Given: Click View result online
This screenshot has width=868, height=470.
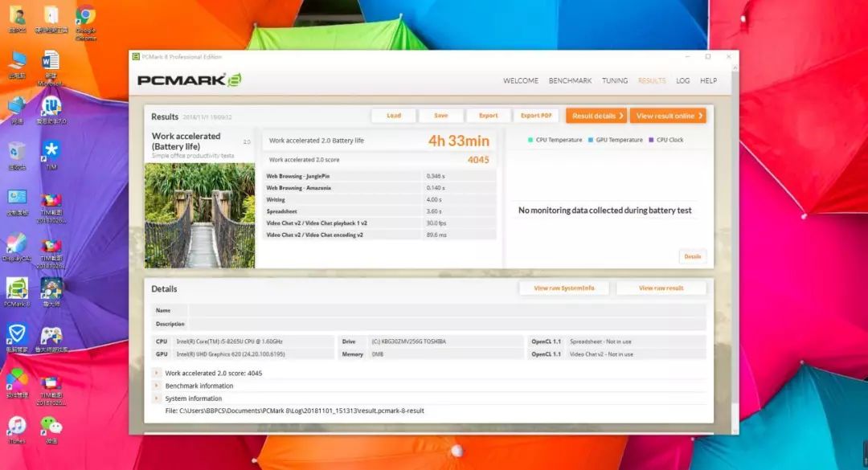Looking at the screenshot, I should [x=668, y=116].
